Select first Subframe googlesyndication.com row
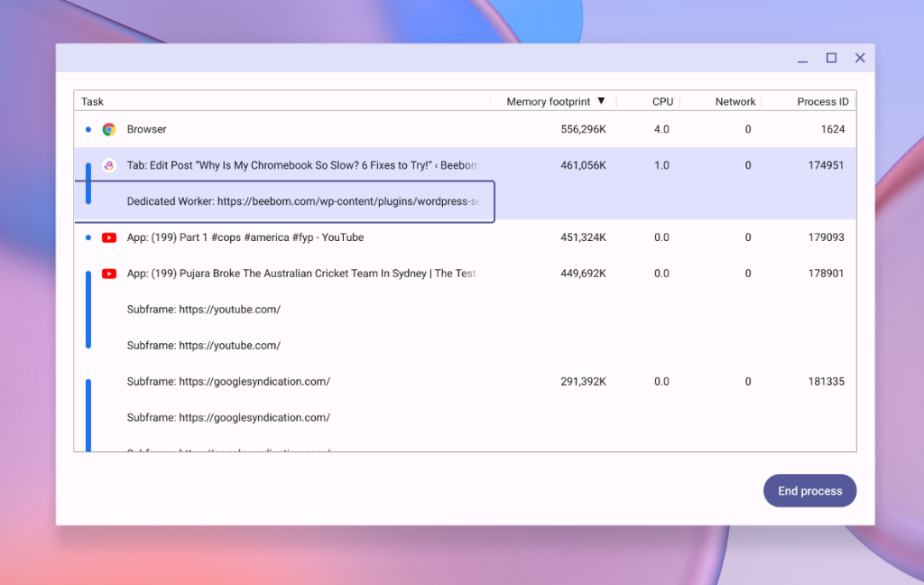Viewport: 924px width, 585px height. click(465, 382)
